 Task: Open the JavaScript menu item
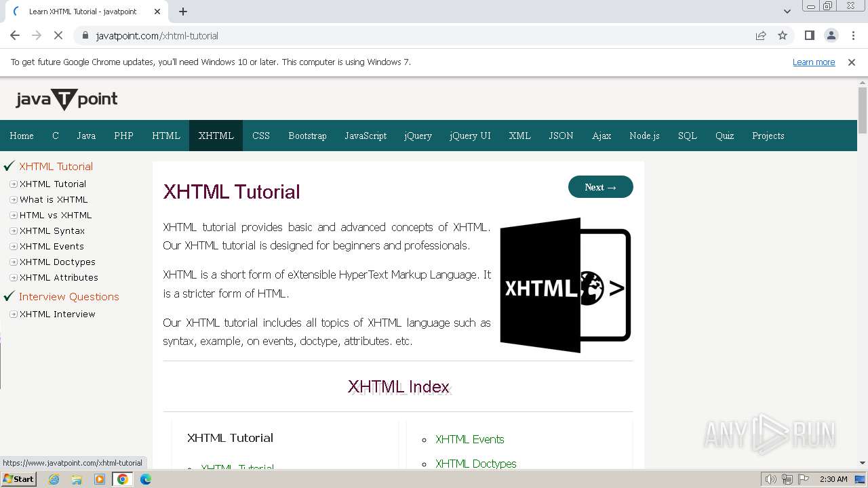(x=366, y=136)
